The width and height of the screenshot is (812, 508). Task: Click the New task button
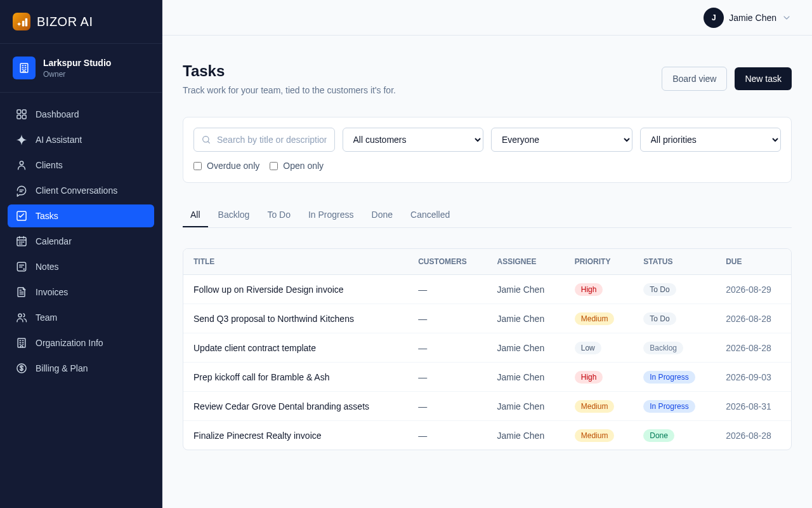[x=763, y=79]
